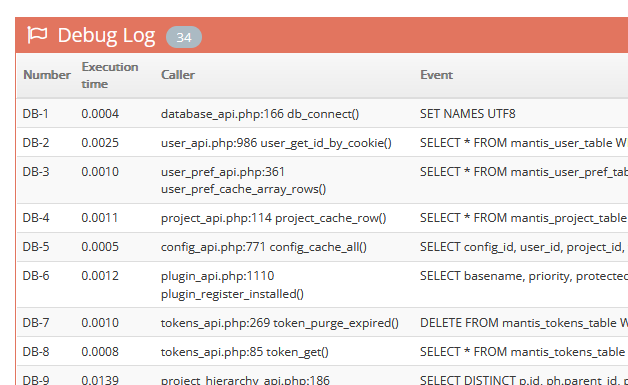
Task: Select the DB-8 number cell
Action: (36, 352)
